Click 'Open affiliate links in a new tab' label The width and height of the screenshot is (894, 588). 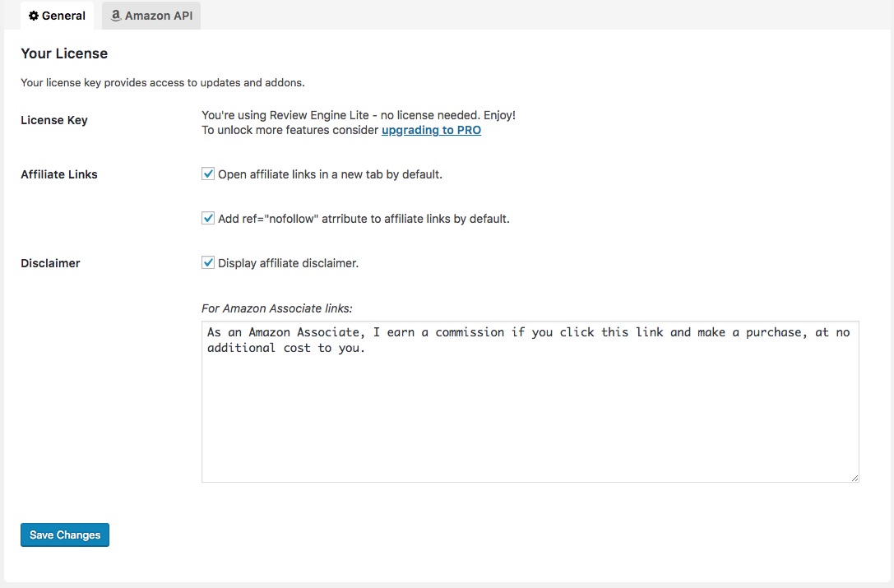point(330,174)
